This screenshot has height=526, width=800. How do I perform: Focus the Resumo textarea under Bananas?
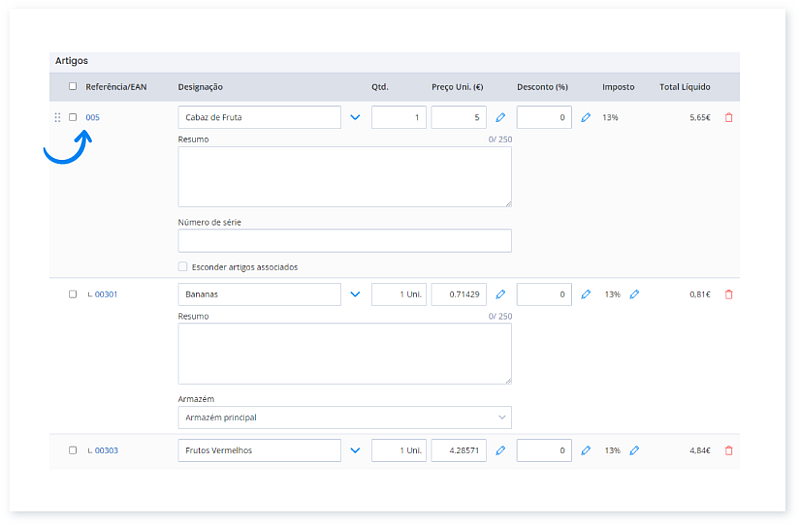coord(344,354)
